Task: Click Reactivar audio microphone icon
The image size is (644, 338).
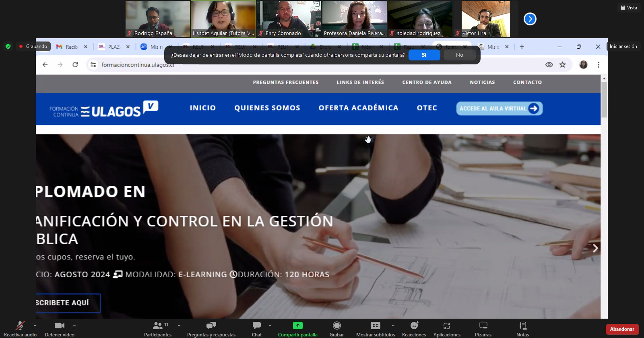Action: 20,326
